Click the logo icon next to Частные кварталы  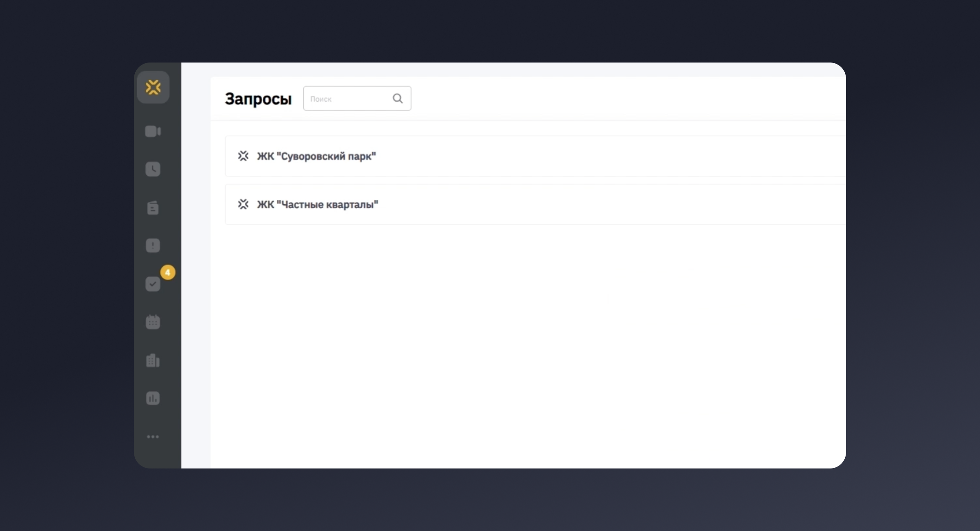click(243, 204)
